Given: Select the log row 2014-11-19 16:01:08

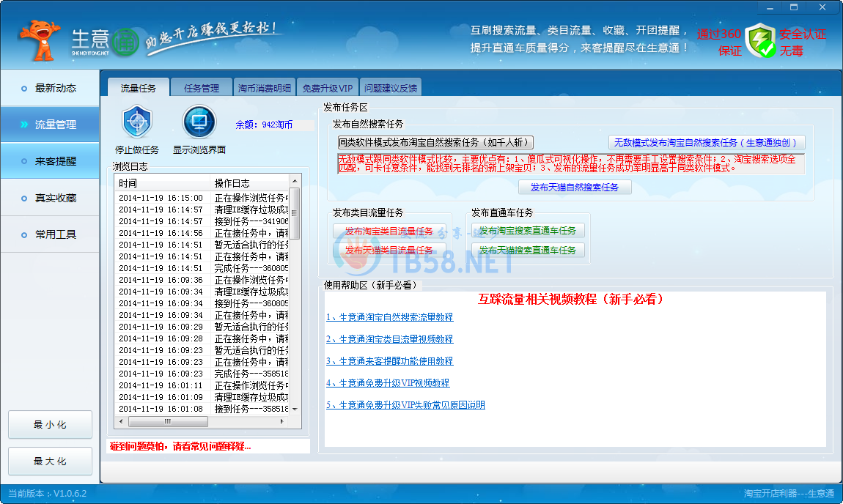Looking at the screenshot, I should click(x=202, y=409).
